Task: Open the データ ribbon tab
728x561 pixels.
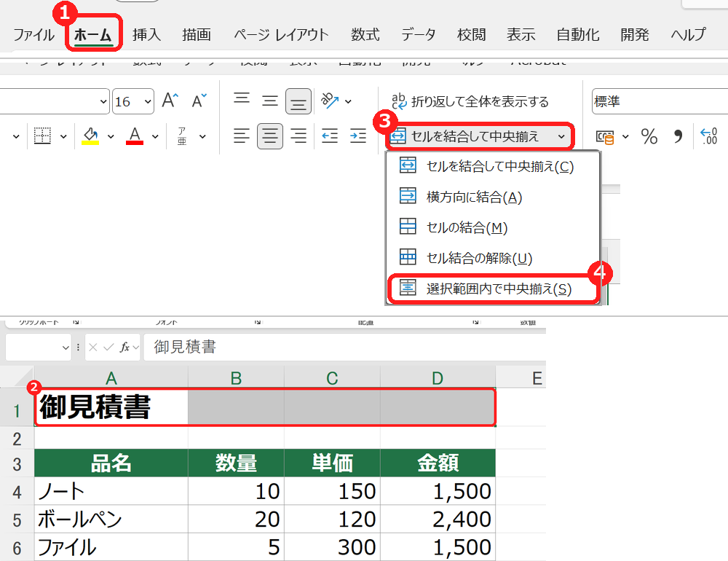Action: tap(419, 35)
